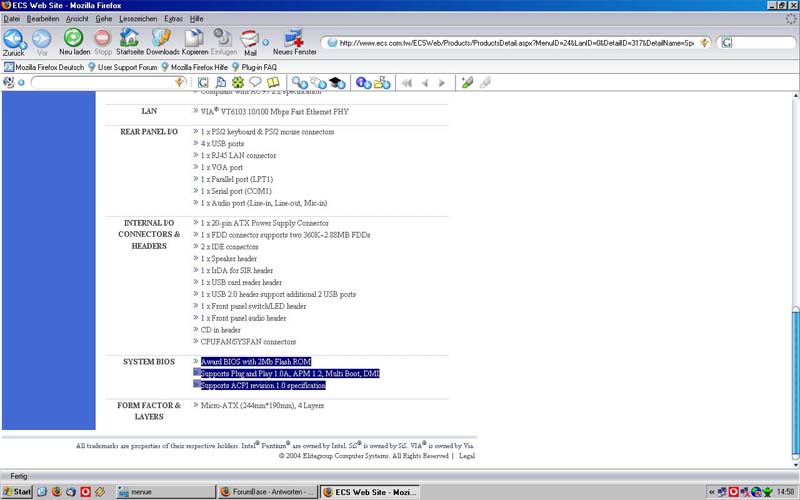Launch Firefox from quick launch bar

(57, 492)
